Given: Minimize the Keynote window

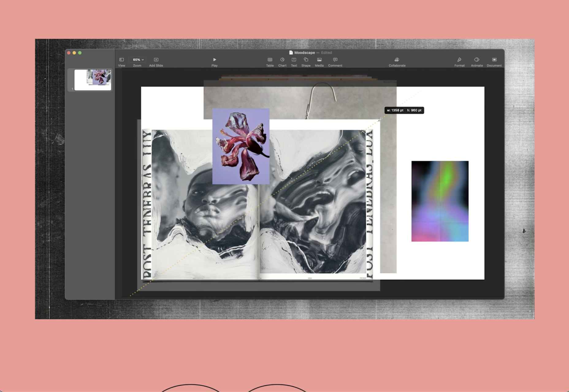Looking at the screenshot, I should click(74, 53).
